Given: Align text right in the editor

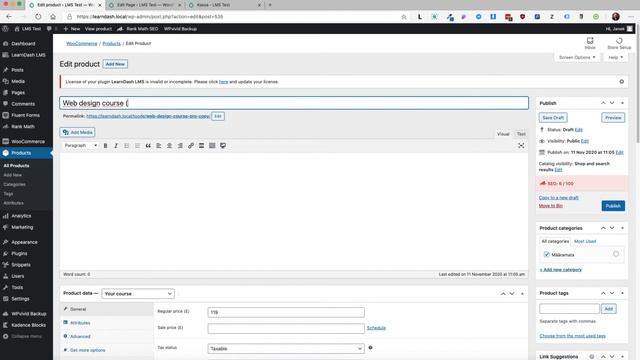Looking at the screenshot, I should 180,146.
